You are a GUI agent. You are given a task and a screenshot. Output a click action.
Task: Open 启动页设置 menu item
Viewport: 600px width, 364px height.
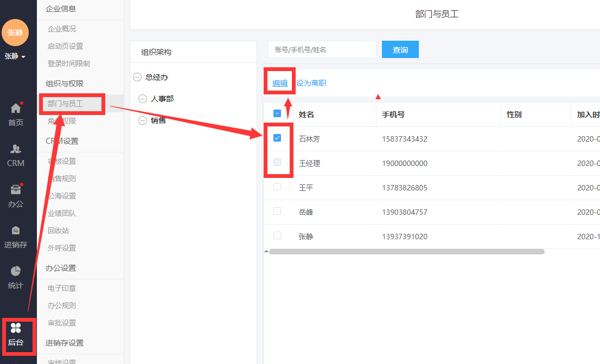[x=66, y=46]
